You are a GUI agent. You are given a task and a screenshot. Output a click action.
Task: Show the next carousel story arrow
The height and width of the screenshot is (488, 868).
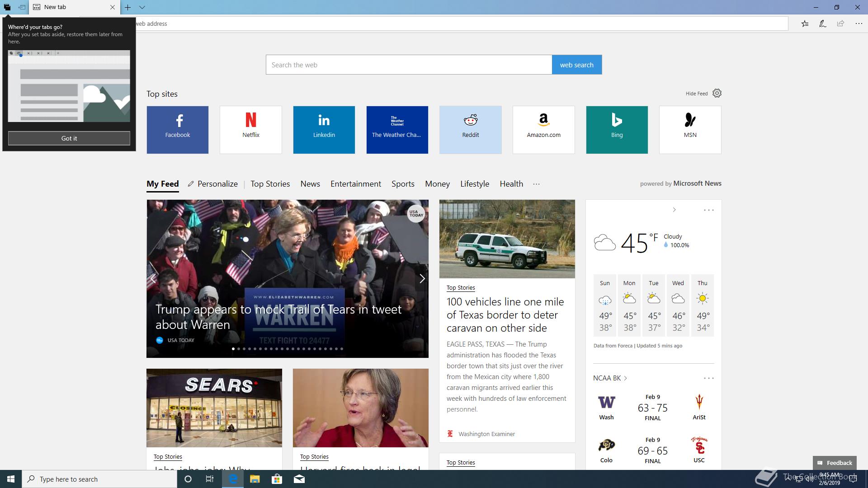pos(422,279)
